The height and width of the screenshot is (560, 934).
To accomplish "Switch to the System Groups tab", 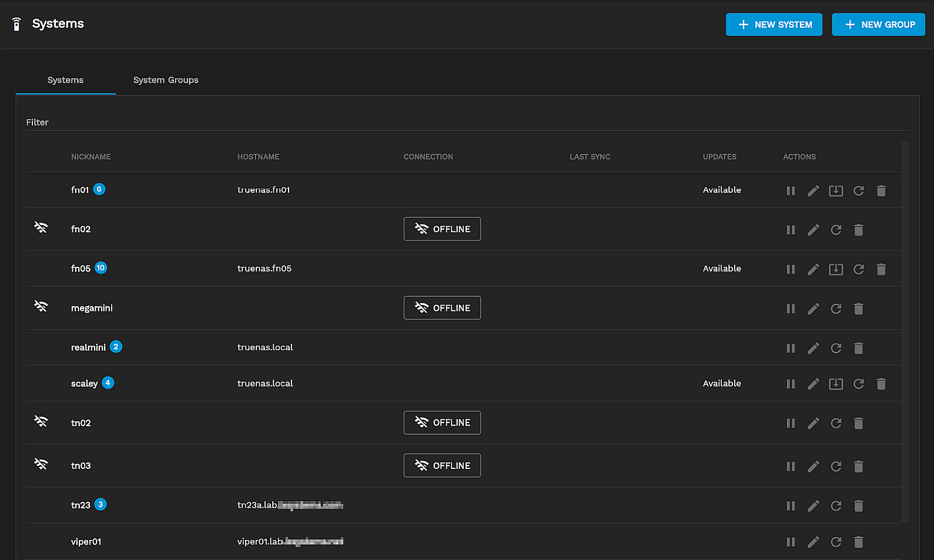I will coord(166,80).
